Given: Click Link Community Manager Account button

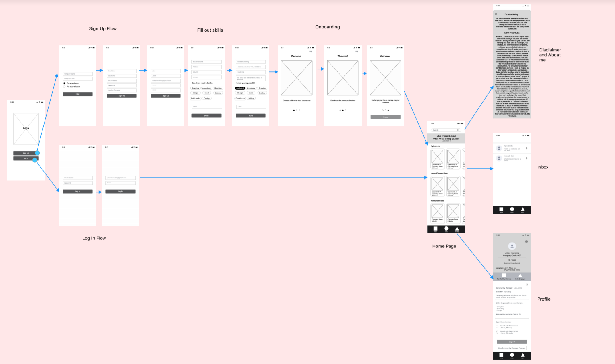Looking at the screenshot, I should [x=512, y=348].
